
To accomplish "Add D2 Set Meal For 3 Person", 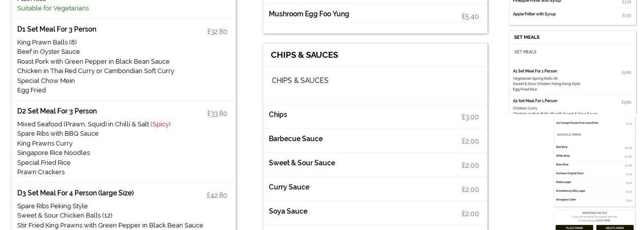I will coord(57,111).
